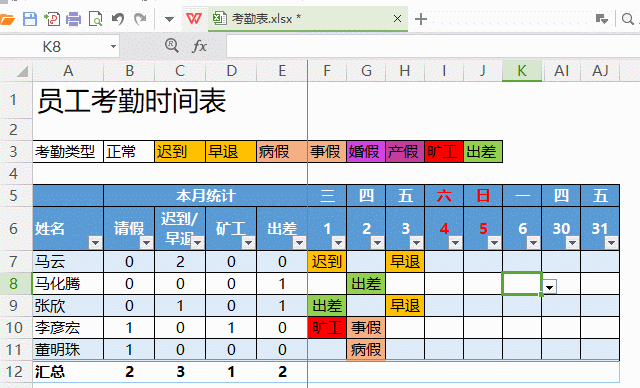Click the export to PDF icon
The width and height of the screenshot is (640, 388).
tap(52, 19)
